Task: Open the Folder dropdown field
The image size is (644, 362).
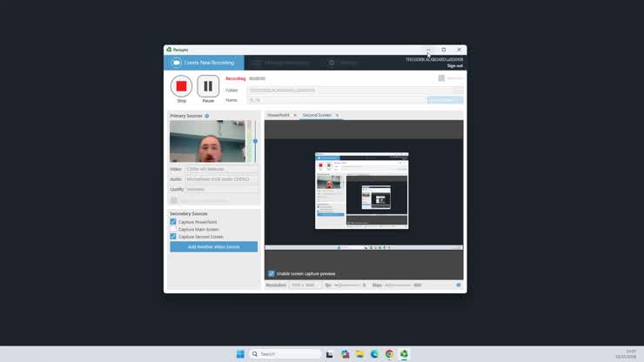Action: point(355,90)
